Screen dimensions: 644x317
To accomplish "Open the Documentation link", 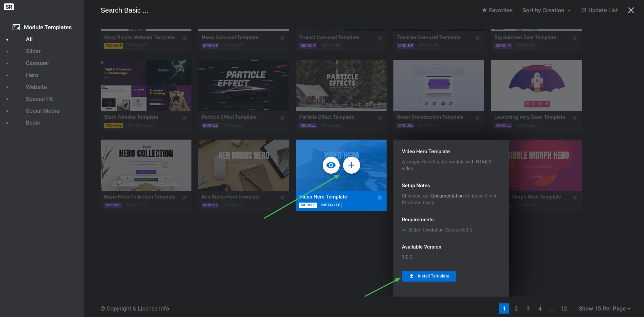I will coord(447,196).
